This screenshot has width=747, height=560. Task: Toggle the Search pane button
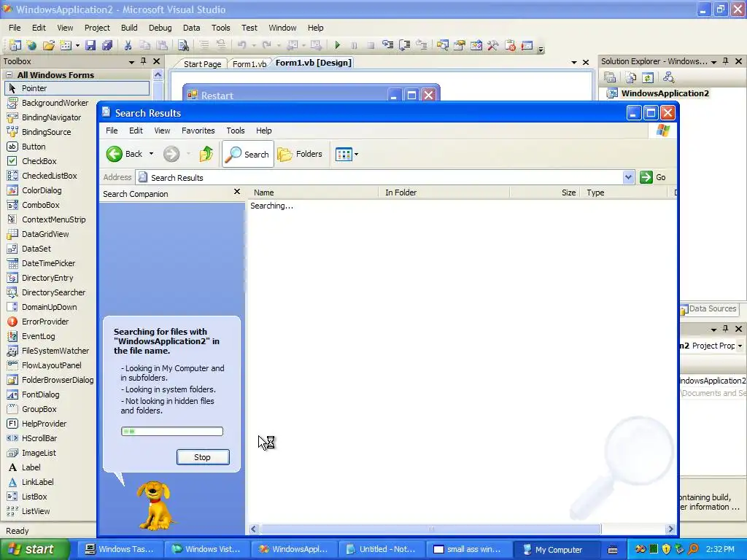(x=248, y=154)
